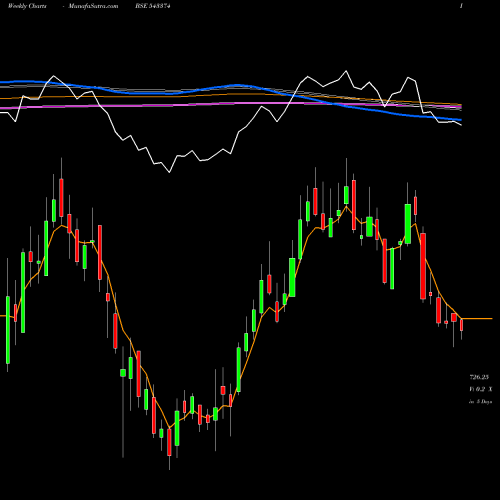Click the "MunafaSutra.com" label

coord(93,6)
